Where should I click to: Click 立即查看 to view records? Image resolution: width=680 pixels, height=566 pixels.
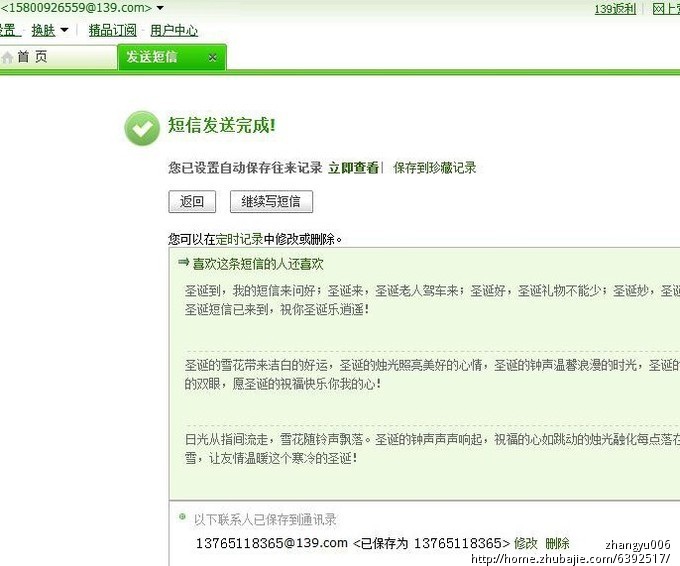point(353,167)
